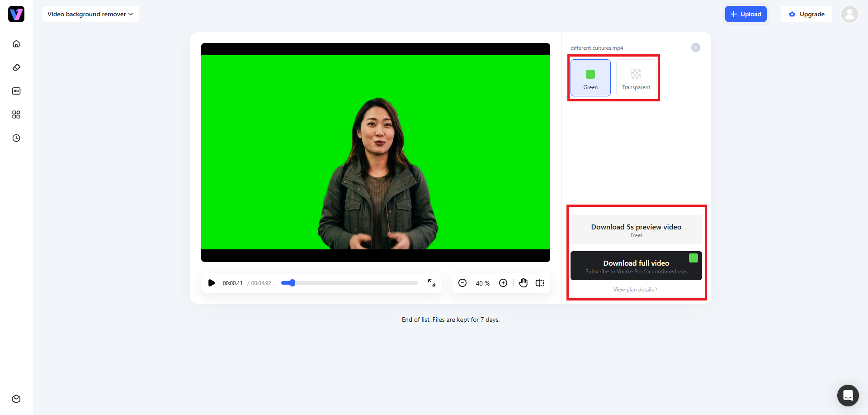
Task: Enter fullscreen video view
Action: (432, 283)
